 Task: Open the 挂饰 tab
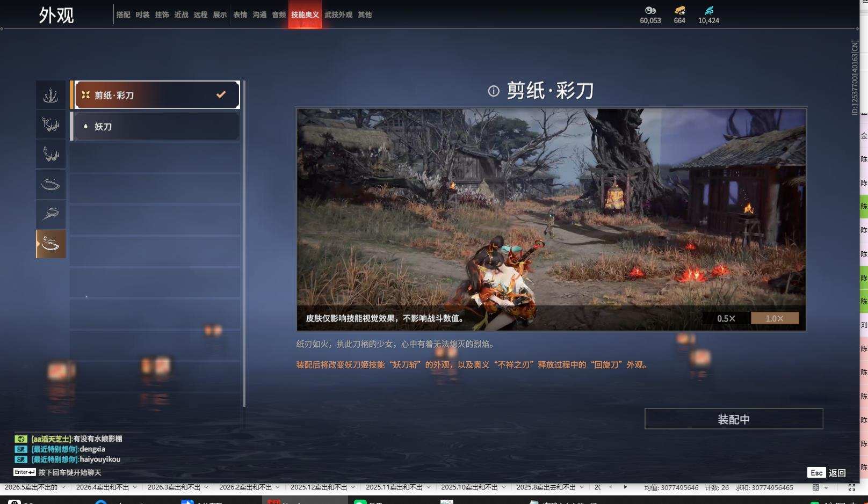pos(162,15)
